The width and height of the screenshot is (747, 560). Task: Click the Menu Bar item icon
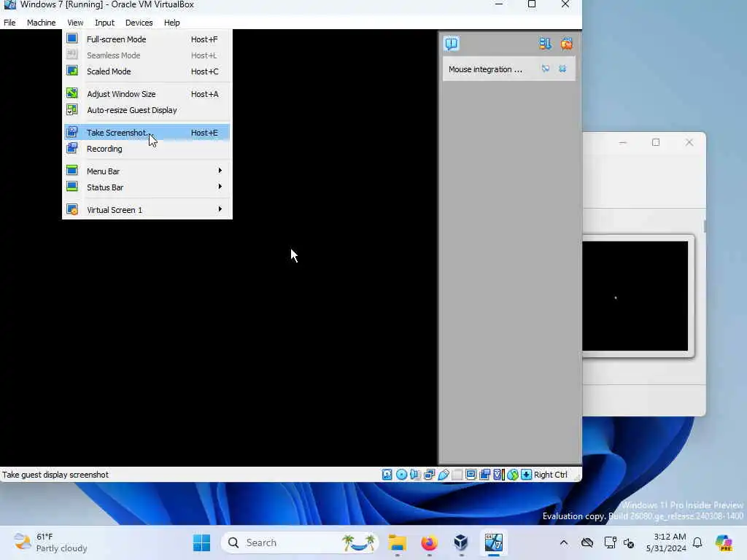(x=72, y=171)
